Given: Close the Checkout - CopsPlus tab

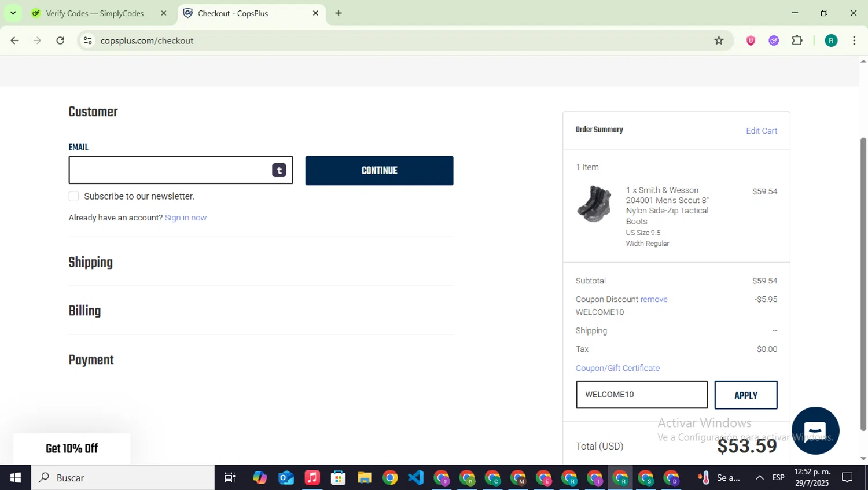Looking at the screenshot, I should coord(315,13).
